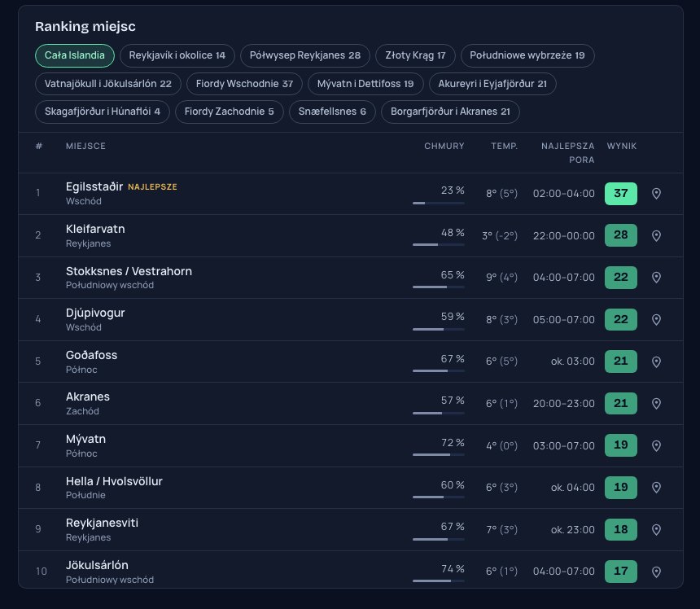Click the 22:00–00:00 best time cell

[x=563, y=235]
